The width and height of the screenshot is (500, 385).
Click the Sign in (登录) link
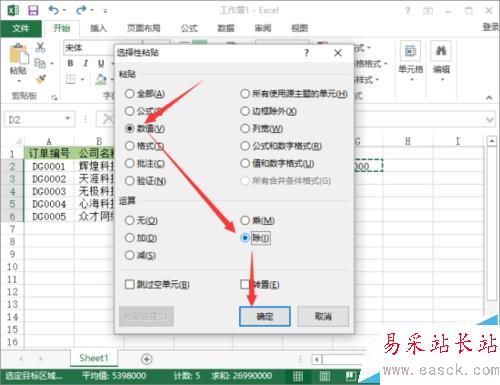[491, 27]
